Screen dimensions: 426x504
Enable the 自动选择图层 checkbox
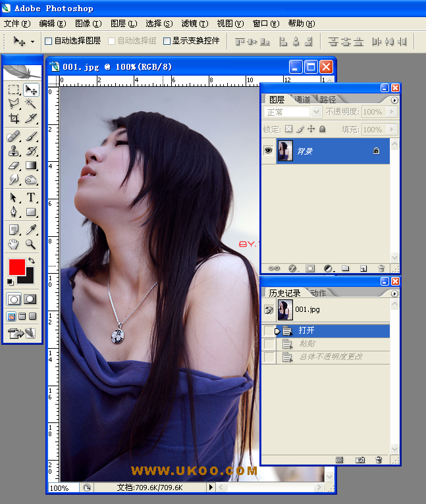[x=49, y=41]
